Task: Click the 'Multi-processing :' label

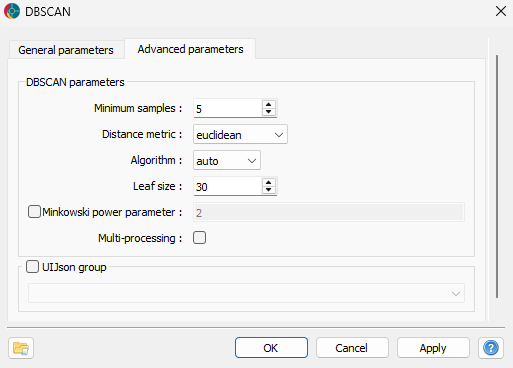Action: 140,238
